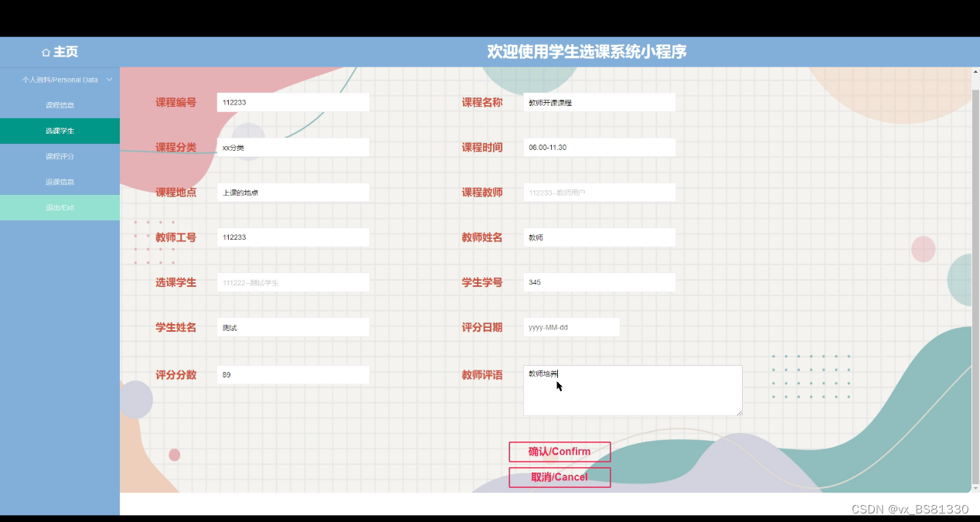Click the 教师评语 label
980x522 pixels.
pyautogui.click(x=481, y=375)
